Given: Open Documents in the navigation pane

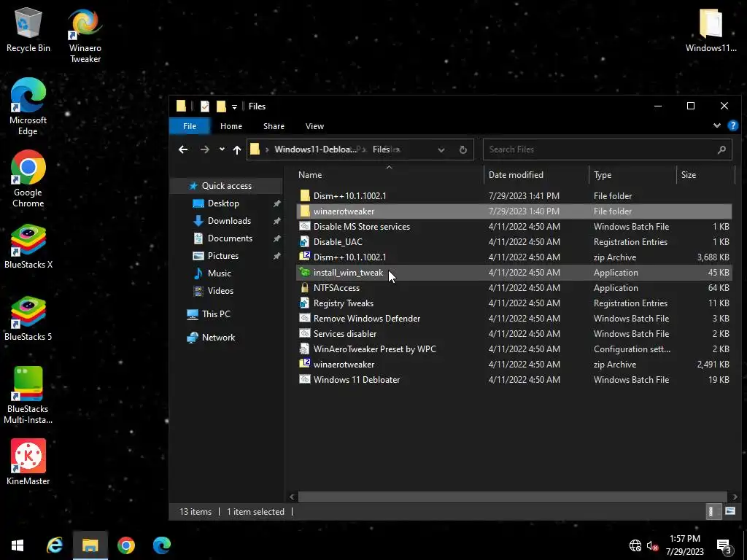Looking at the screenshot, I should coord(230,238).
